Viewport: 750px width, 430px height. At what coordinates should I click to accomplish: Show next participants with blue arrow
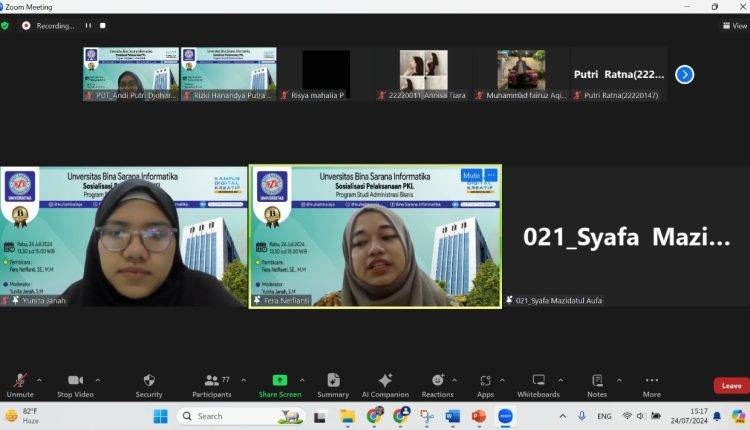click(684, 75)
